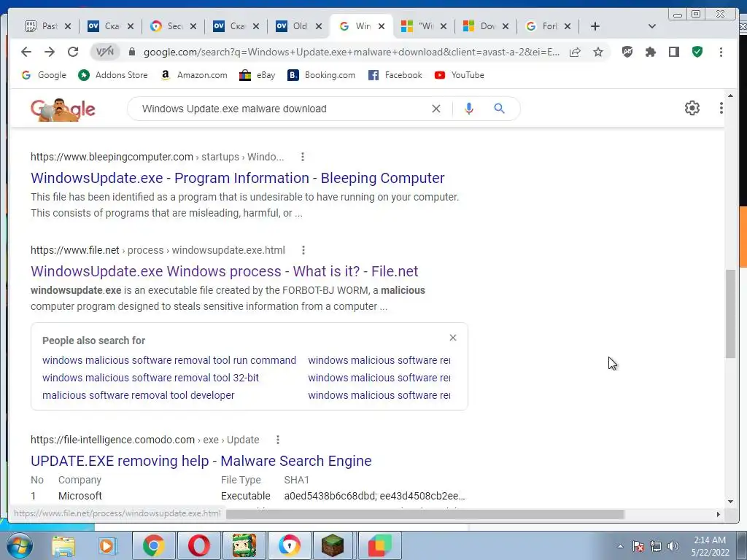
Task: Reload the current page
Action: point(73,52)
